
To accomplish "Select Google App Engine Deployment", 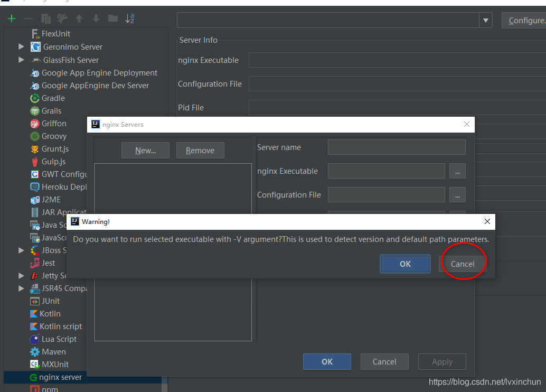I will [99, 73].
